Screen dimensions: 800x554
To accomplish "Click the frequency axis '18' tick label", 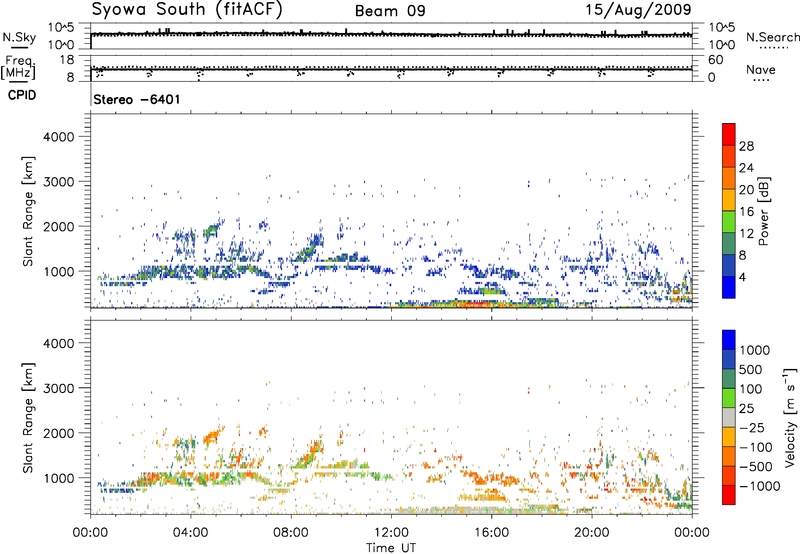I will click(67, 60).
